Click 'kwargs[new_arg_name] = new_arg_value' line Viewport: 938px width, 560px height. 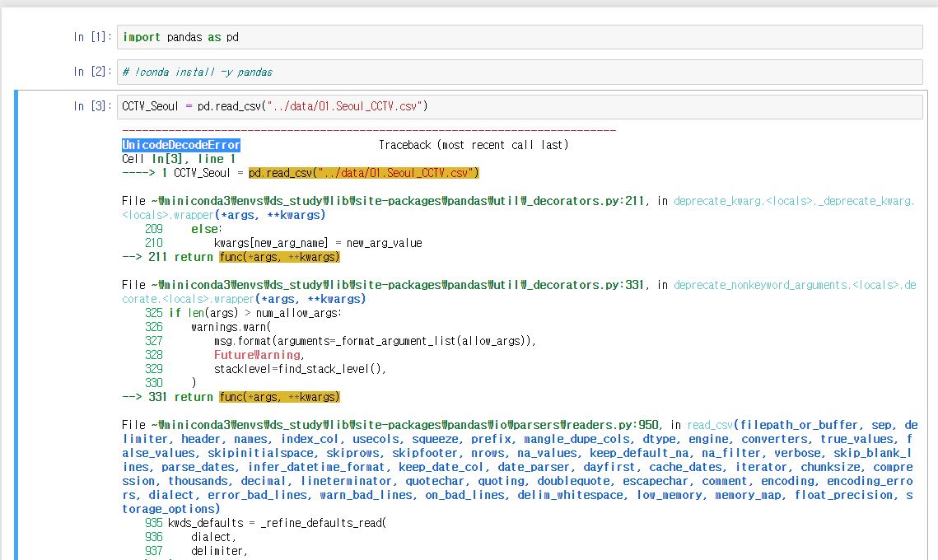[318, 243]
